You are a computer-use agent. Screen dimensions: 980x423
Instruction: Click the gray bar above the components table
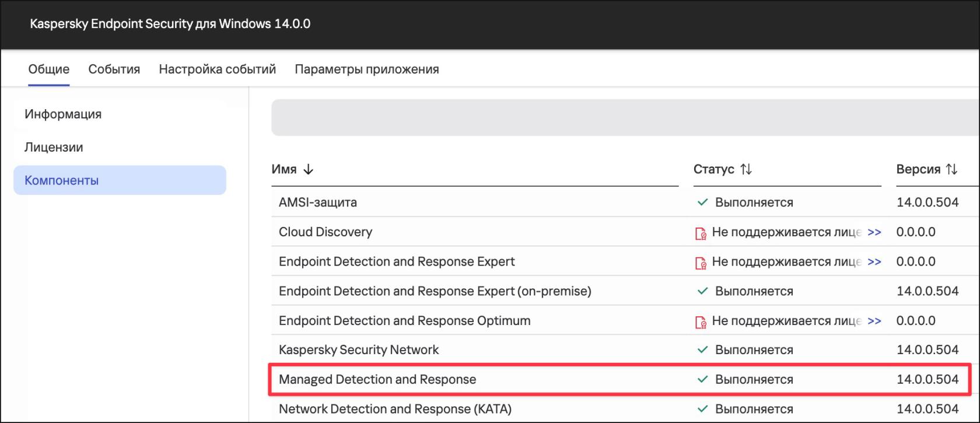(x=625, y=117)
